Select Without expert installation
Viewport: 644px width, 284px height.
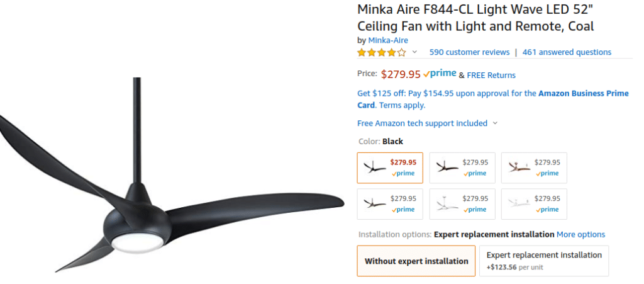(416, 261)
